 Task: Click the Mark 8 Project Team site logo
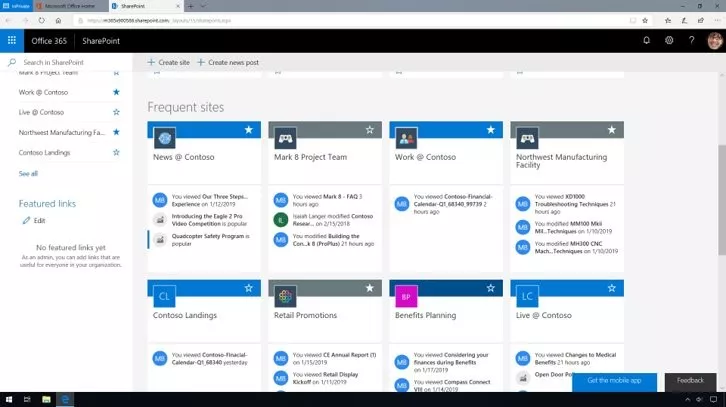point(285,138)
